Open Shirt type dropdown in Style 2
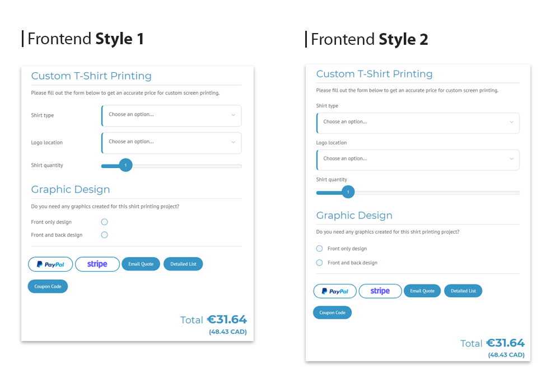Image resolution: width=560 pixels, height=392 pixels. click(x=418, y=123)
